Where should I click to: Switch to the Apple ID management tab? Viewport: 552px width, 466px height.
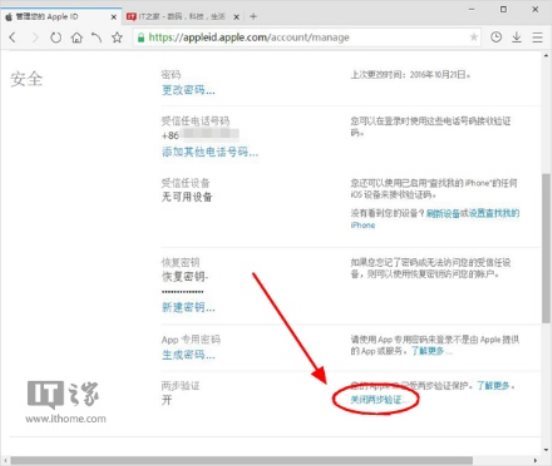click(x=61, y=17)
